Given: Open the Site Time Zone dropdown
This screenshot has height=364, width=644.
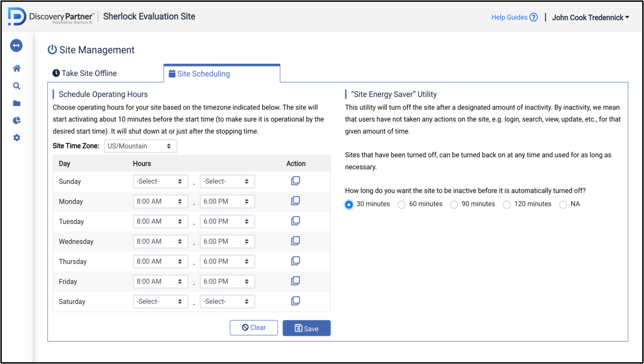Looking at the screenshot, I should (x=140, y=146).
